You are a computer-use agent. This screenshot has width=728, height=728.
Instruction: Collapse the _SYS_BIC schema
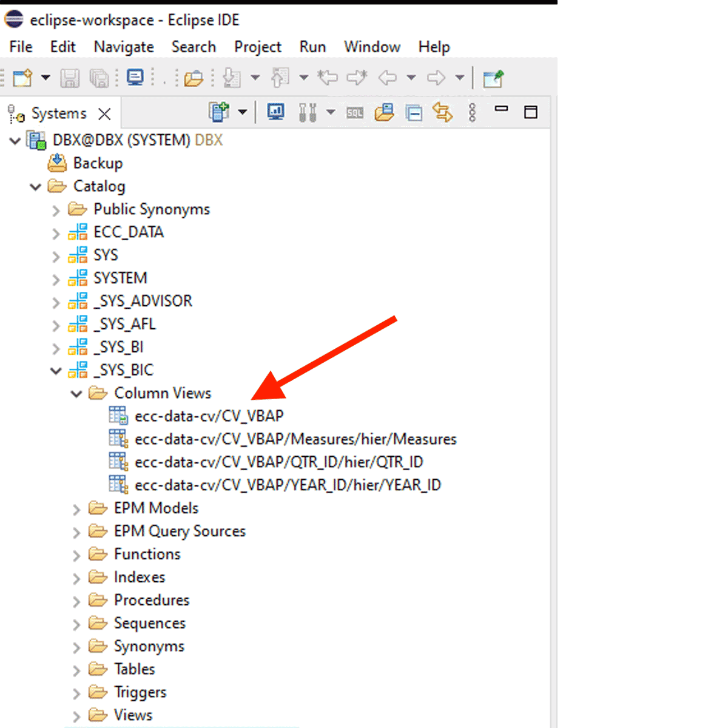click(x=56, y=371)
